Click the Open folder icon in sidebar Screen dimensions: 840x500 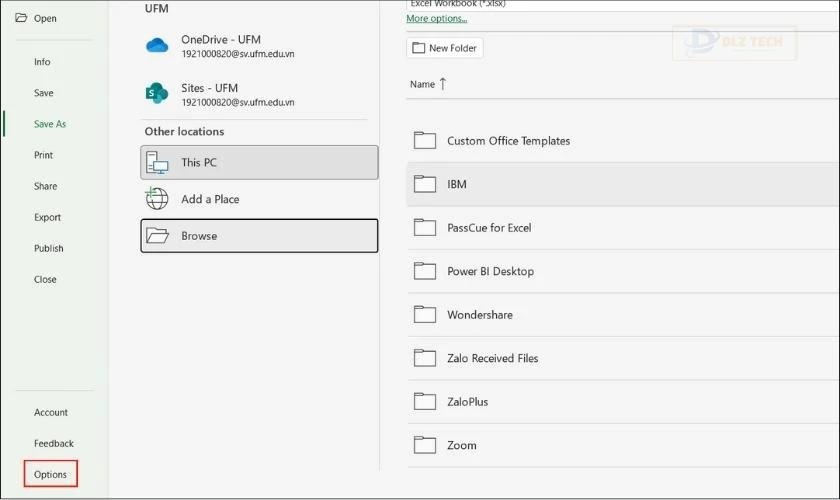coord(21,18)
